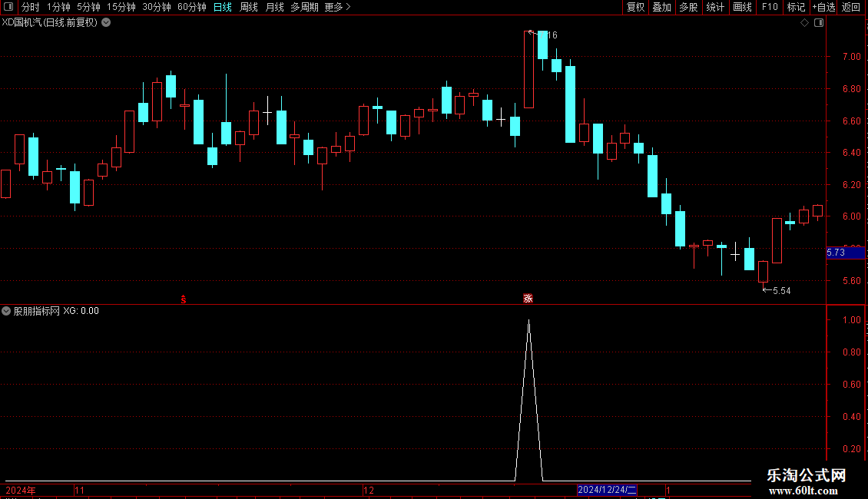
Task: Activate the 画线 drawing tools
Action: 742,7
